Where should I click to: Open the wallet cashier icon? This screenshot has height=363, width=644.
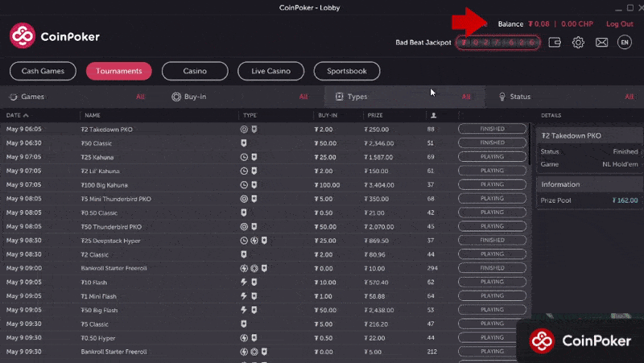pyautogui.click(x=555, y=43)
